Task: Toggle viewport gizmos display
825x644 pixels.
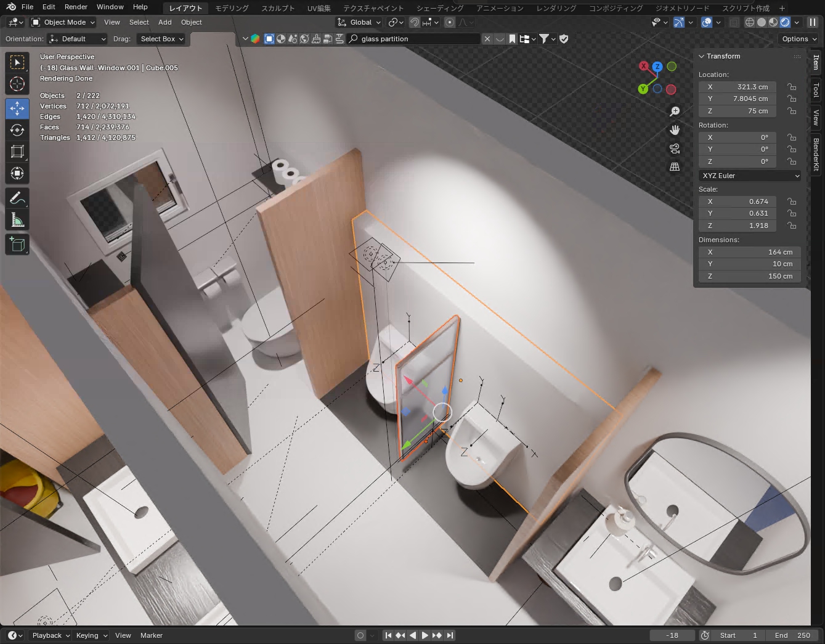Action: 678,22
